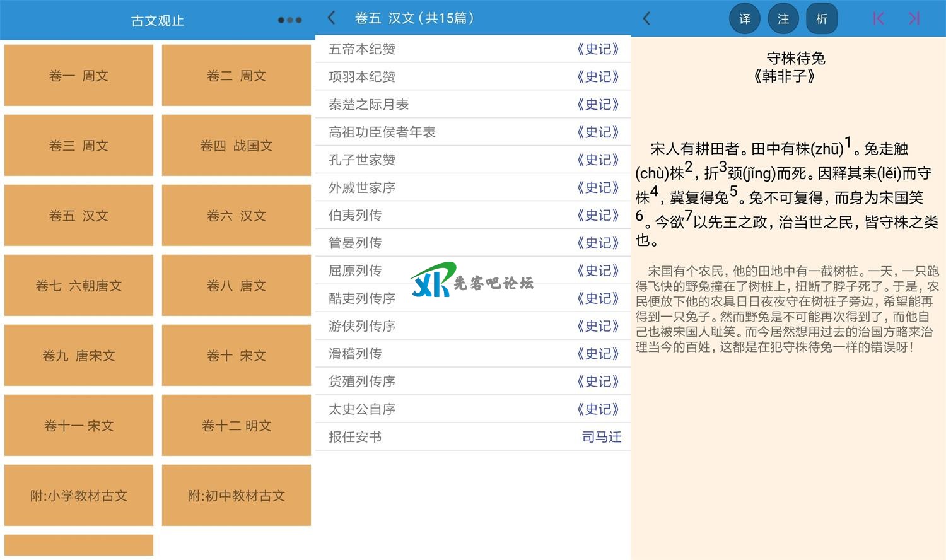Jump to the first article icon

click(x=878, y=19)
